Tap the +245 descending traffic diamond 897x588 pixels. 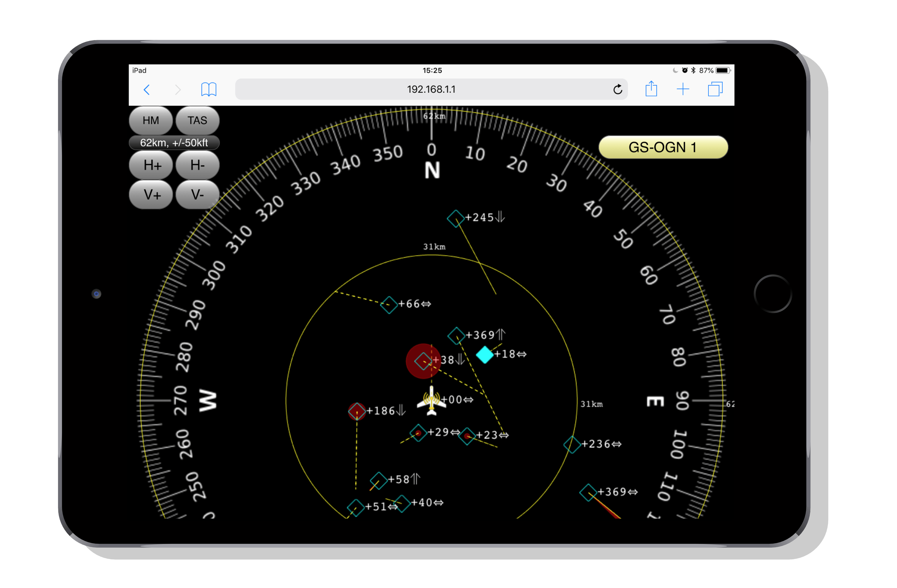click(x=455, y=218)
